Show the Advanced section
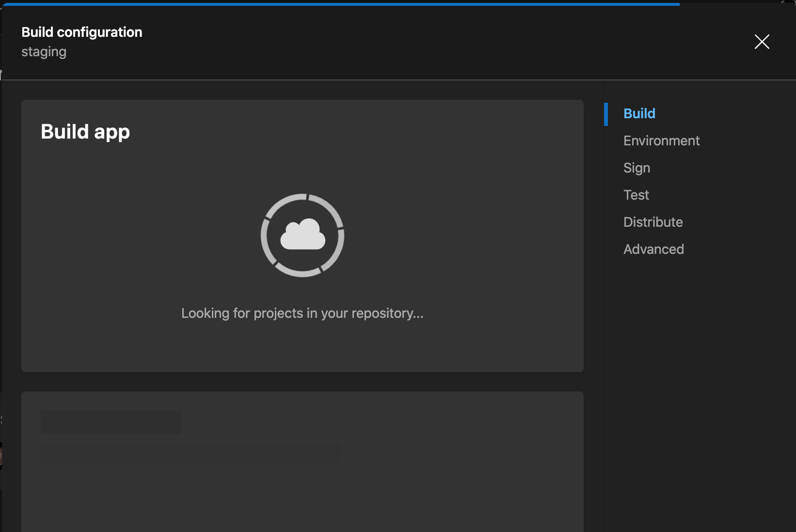Screen dimensions: 796x532 [x=653, y=250]
